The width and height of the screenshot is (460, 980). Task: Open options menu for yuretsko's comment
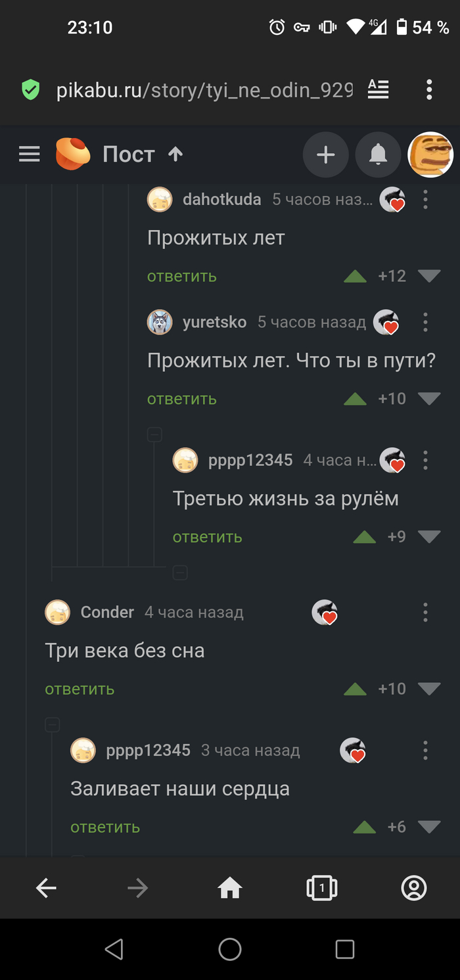tap(425, 322)
